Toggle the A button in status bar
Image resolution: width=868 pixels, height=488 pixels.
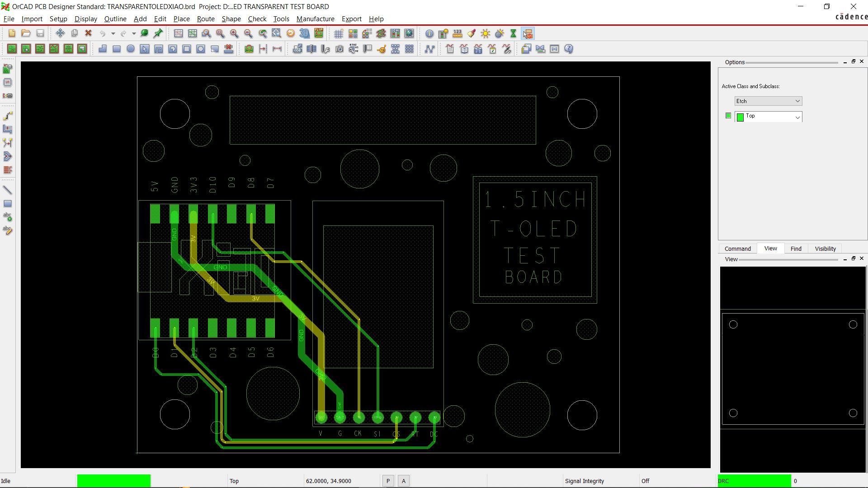404,481
